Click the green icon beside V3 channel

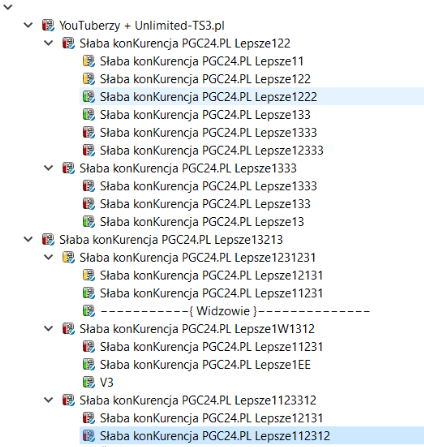(x=89, y=382)
